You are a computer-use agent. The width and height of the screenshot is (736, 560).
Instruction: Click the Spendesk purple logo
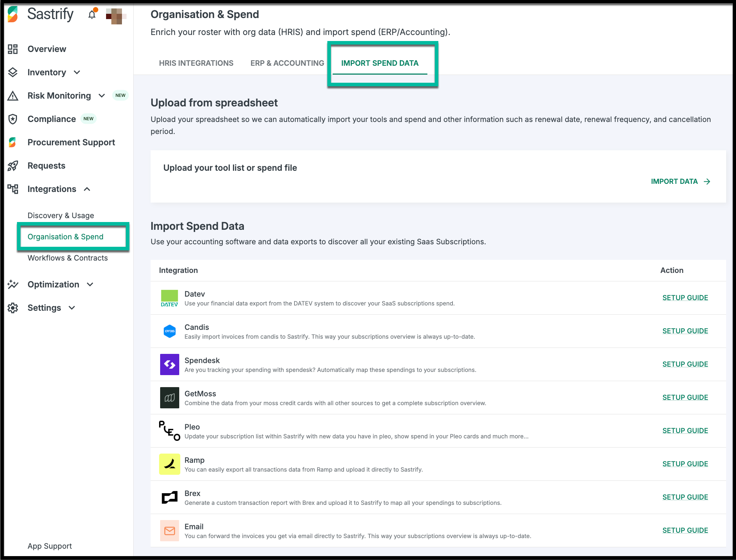click(170, 364)
